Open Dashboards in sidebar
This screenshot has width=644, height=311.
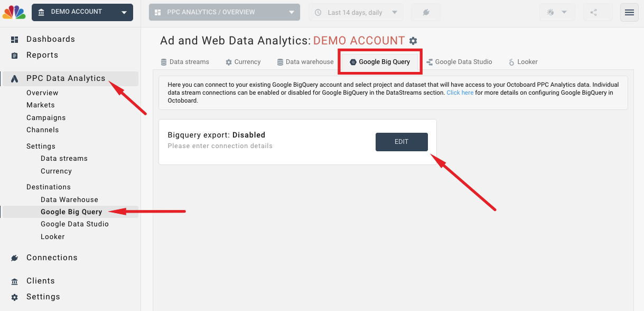51,39
